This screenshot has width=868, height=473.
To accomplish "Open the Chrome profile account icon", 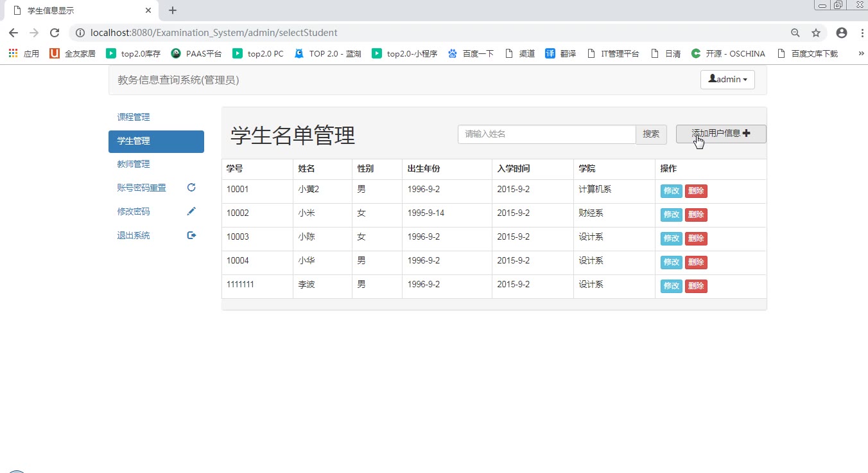I will (841, 33).
